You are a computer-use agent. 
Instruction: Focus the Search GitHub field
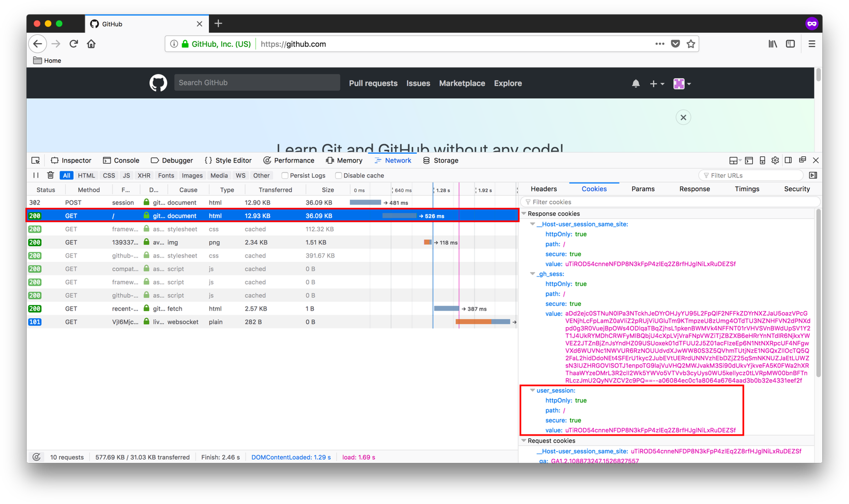[257, 83]
